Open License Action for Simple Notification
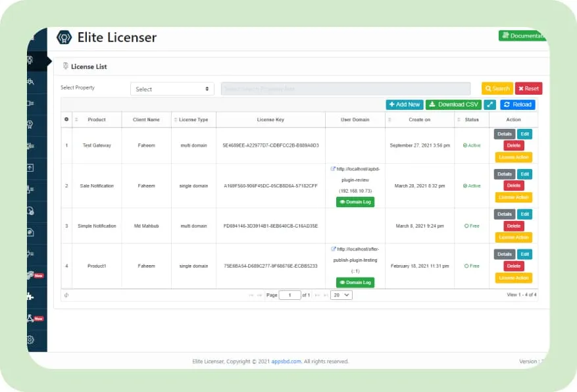 pos(514,237)
